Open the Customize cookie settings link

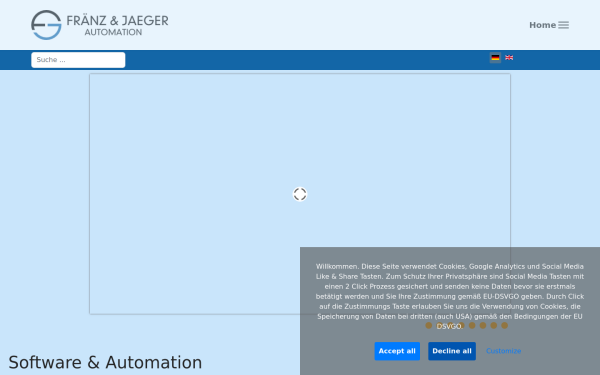(x=504, y=351)
